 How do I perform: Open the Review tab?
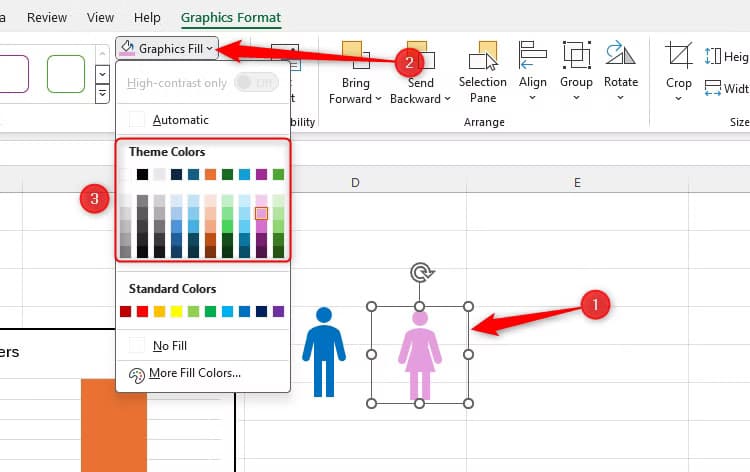pos(47,18)
